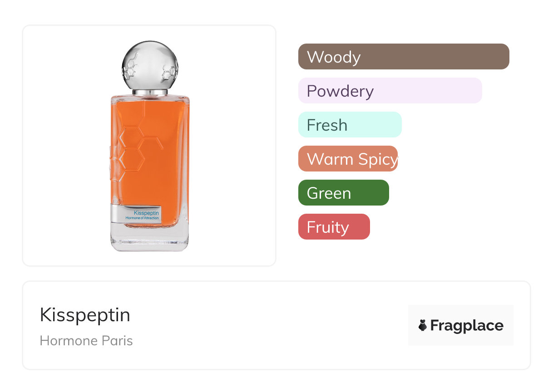
Task: Click the Fragplace wordmark text
Action: coord(467,326)
